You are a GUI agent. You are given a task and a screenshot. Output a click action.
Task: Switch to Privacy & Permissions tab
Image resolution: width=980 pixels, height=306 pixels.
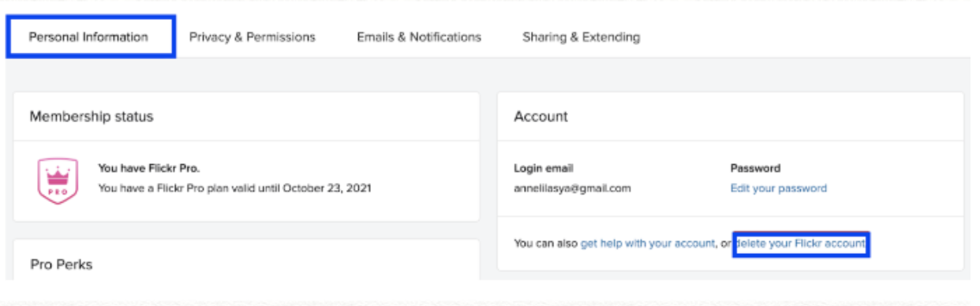point(252,37)
